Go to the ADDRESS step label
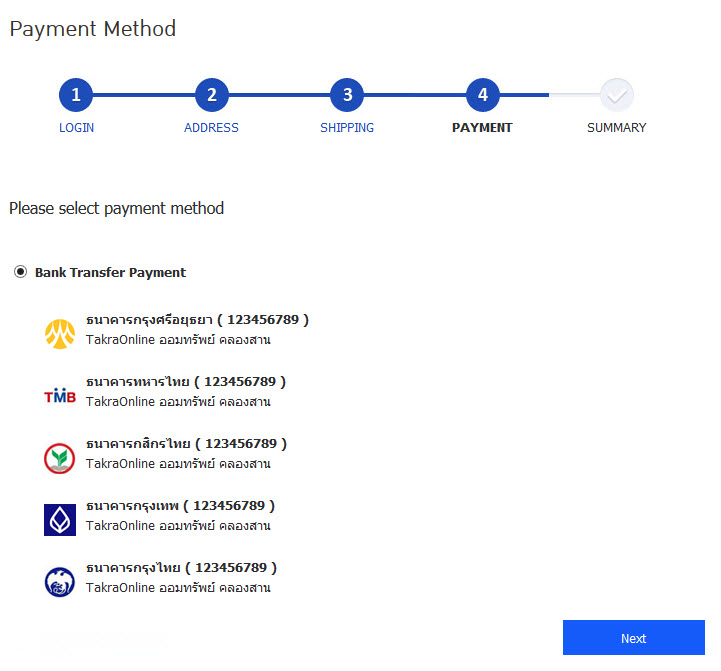721x671 pixels. pos(212,128)
